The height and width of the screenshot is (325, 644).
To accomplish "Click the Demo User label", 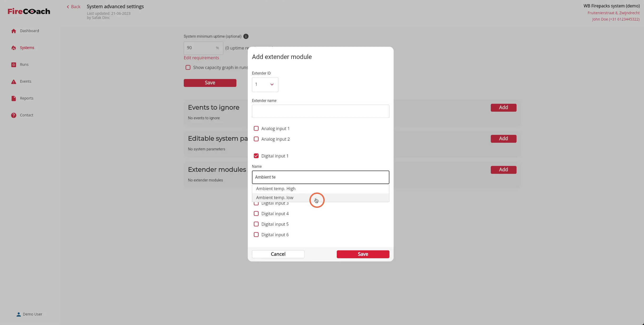I will coord(32,314).
